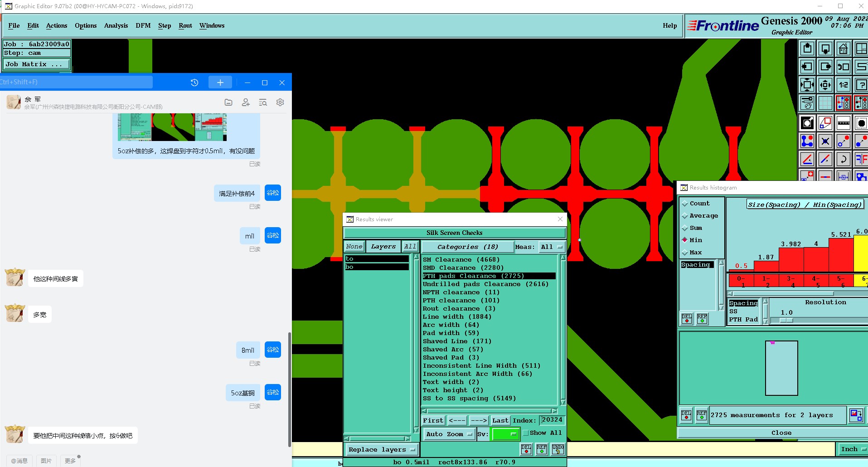
Task: Click the All layers button in Results viewer
Action: pos(410,247)
